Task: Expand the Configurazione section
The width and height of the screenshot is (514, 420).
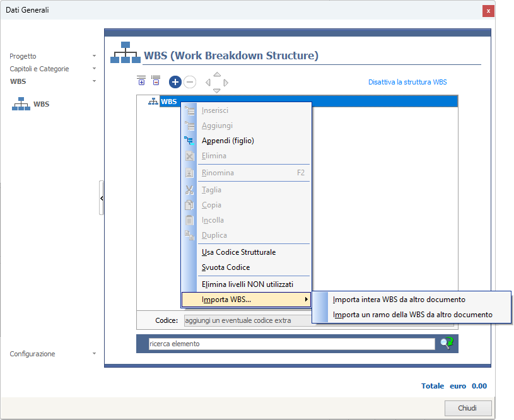Action: tap(94, 354)
